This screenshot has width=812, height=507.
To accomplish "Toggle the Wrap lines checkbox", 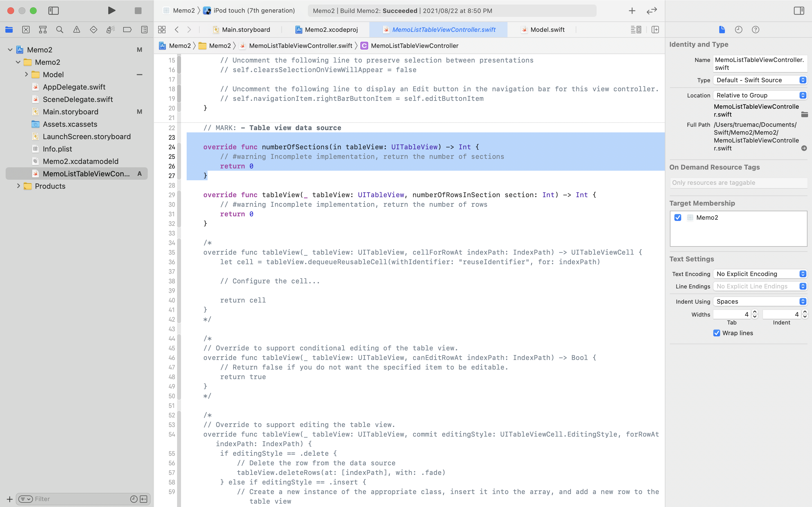I will pos(717,333).
